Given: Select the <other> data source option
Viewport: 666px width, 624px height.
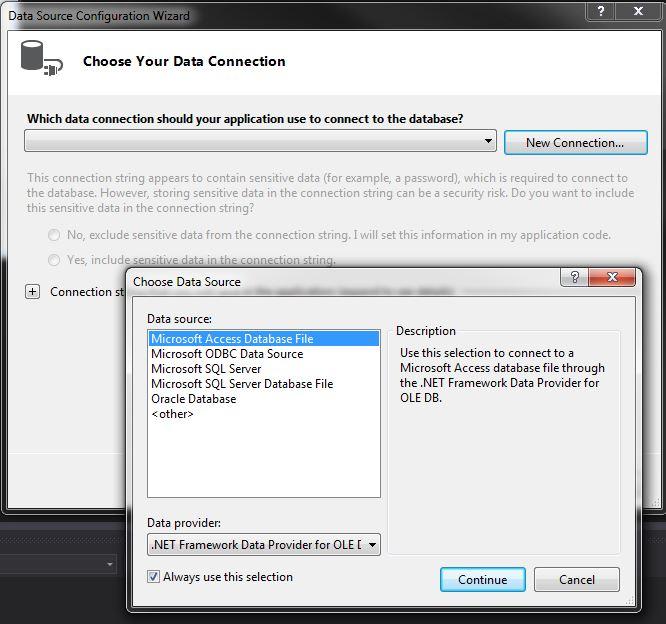Looking at the screenshot, I should [172, 414].
